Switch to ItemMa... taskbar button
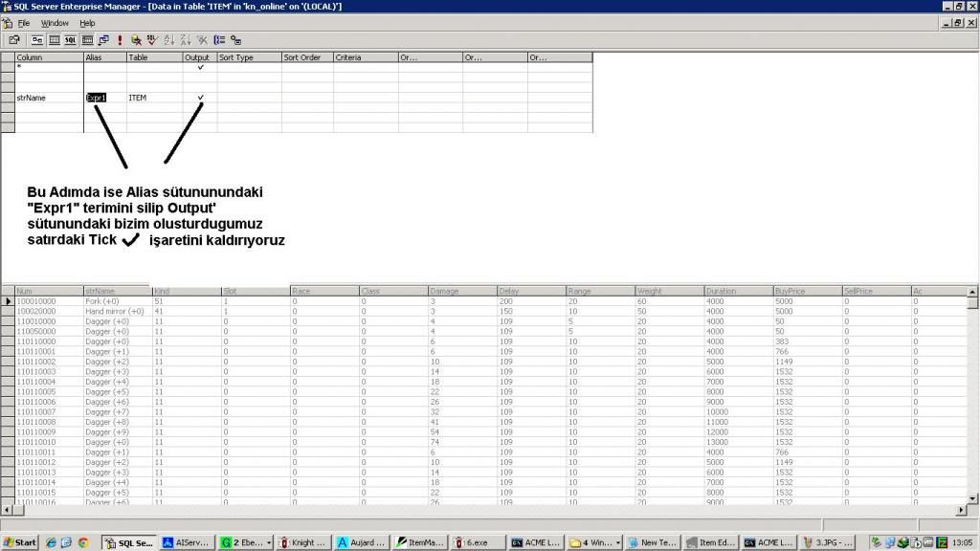The height and width of the screenshot is (551, 980). (419, 542)
